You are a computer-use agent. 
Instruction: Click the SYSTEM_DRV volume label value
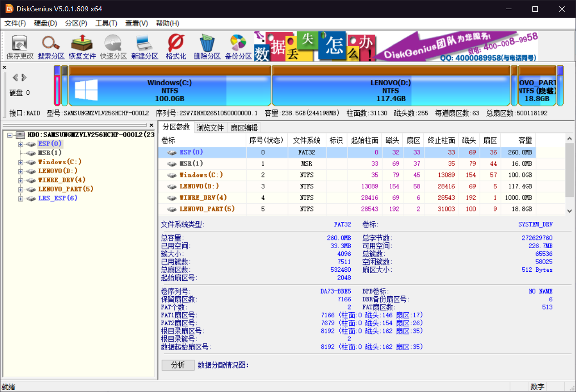(x=536, y=225)
